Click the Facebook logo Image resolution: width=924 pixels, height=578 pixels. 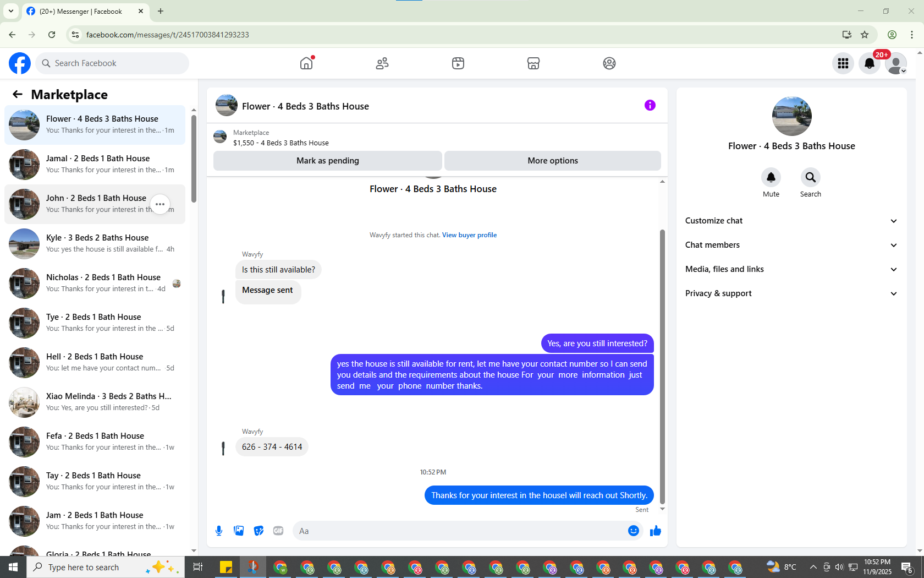pos(20,63)
